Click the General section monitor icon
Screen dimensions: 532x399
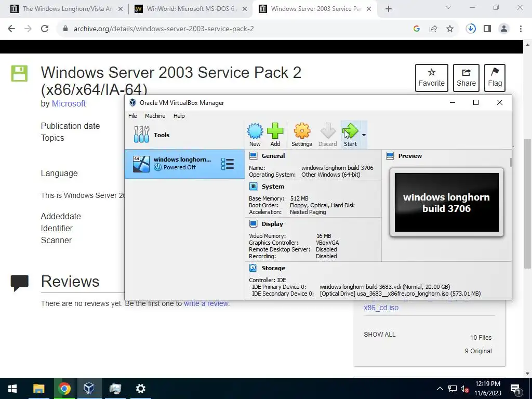(253, 156)
